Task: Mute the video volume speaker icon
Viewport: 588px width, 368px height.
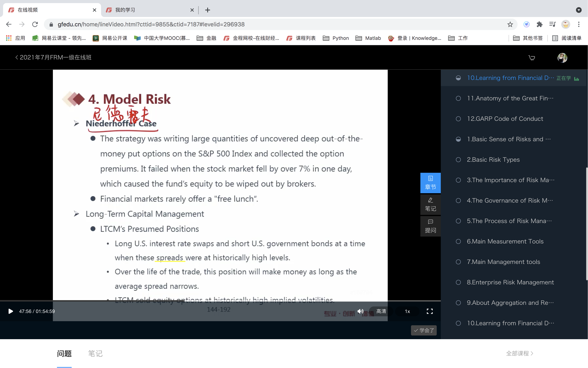Action: click(360, 311)
